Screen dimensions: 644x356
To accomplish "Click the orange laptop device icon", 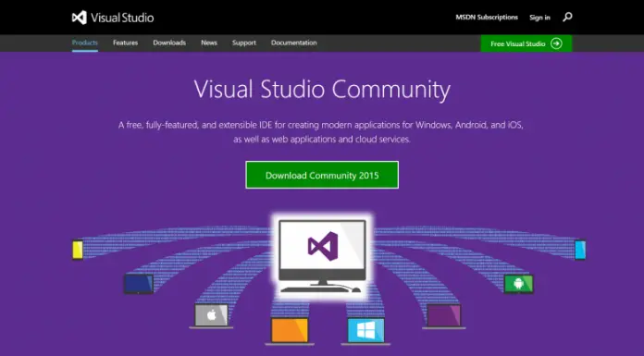I will (x=290, y=331).
